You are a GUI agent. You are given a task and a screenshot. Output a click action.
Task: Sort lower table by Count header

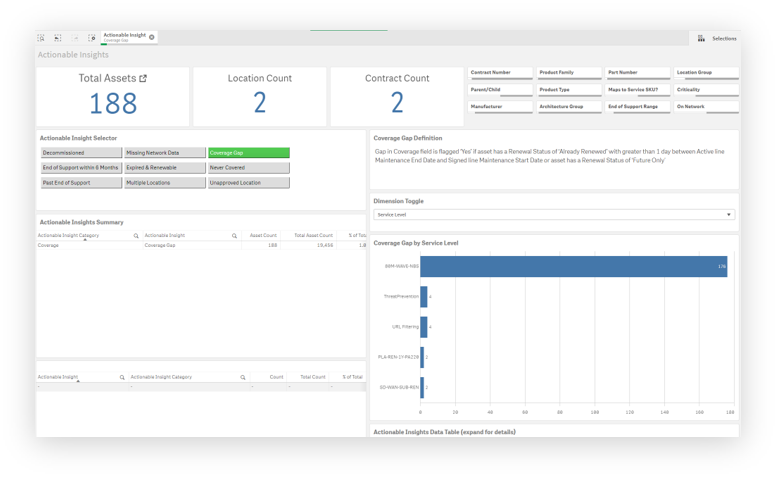[276, 377]
